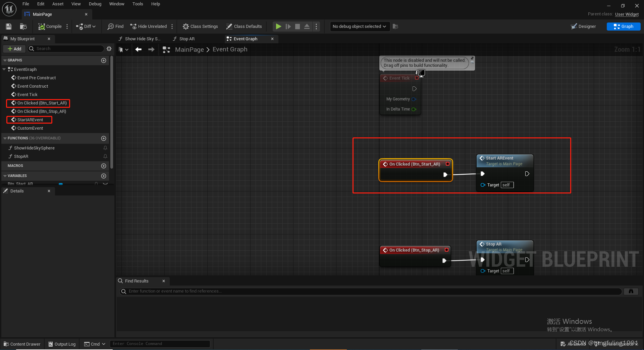Focus the My Blueprint search field
This screenshot has height=350, width=644.
(x=66, y=49)
